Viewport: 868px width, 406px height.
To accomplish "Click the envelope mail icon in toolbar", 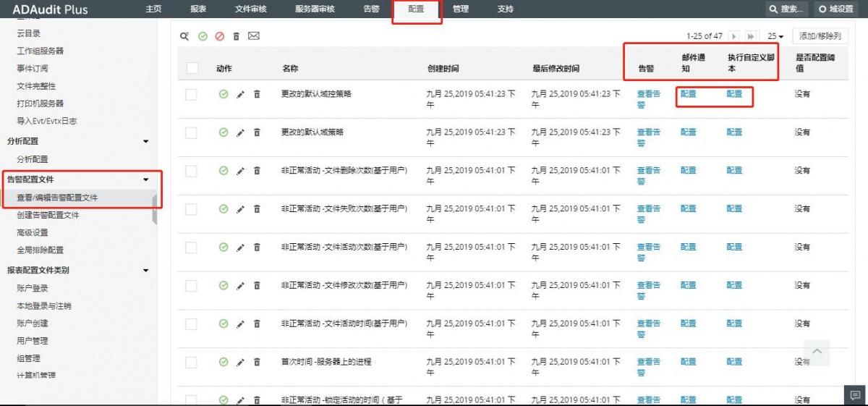I will [253, 36].
